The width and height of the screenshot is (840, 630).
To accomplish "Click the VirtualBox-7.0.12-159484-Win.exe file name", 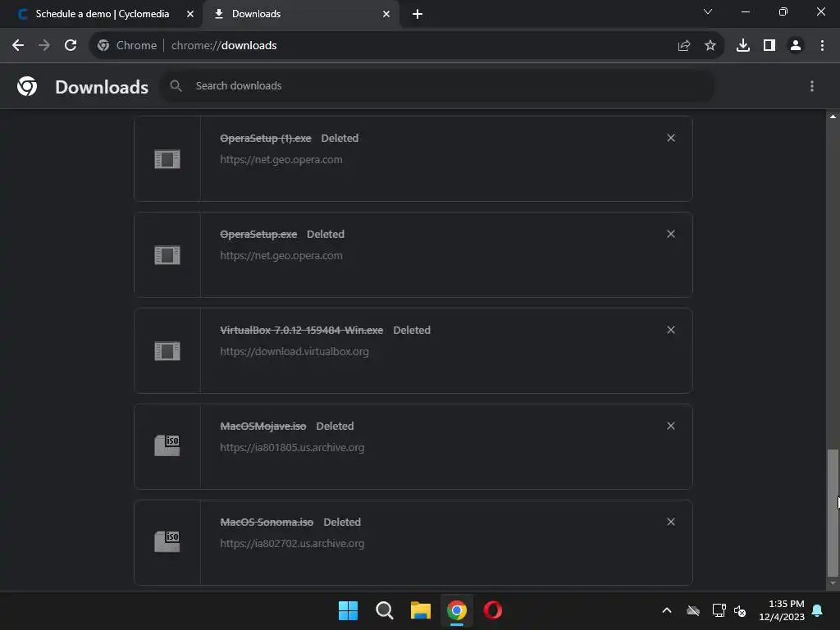I will click(x=302, y=330).
